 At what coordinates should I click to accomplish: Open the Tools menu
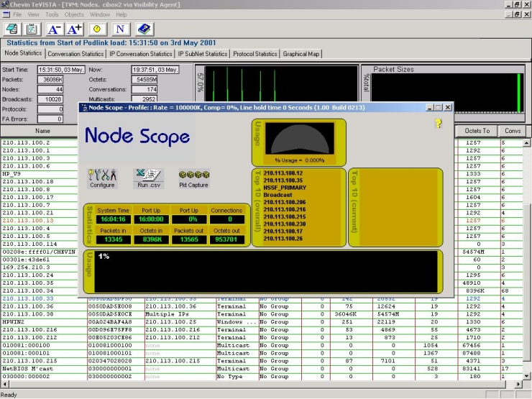52,14
